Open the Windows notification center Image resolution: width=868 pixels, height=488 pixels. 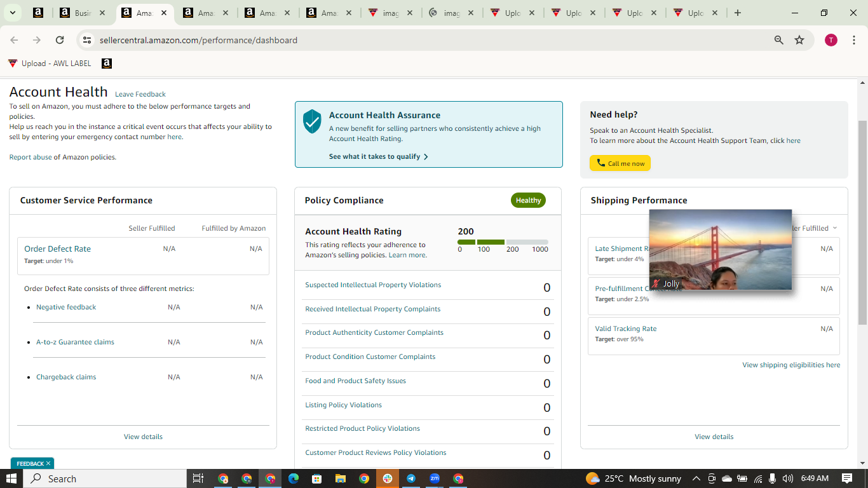pyautogui.click(x=847, y=478)
